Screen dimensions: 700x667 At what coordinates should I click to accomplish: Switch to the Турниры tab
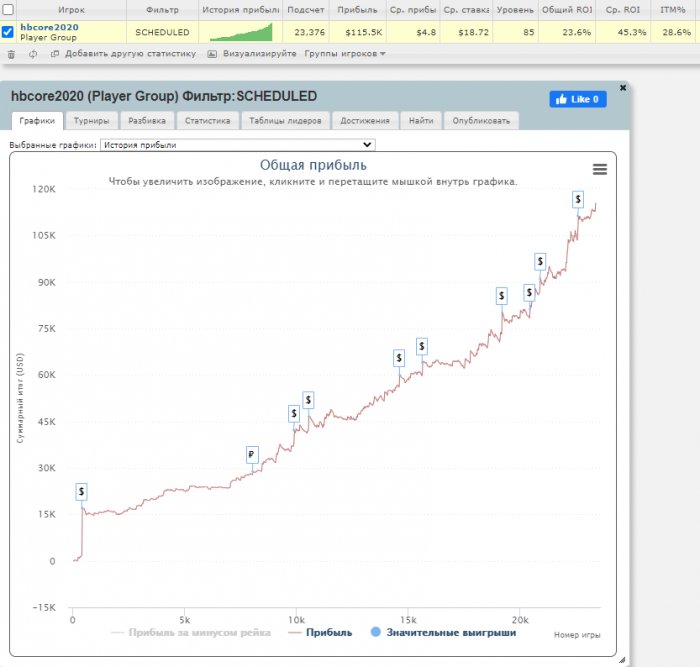click(x=91, y=121)
